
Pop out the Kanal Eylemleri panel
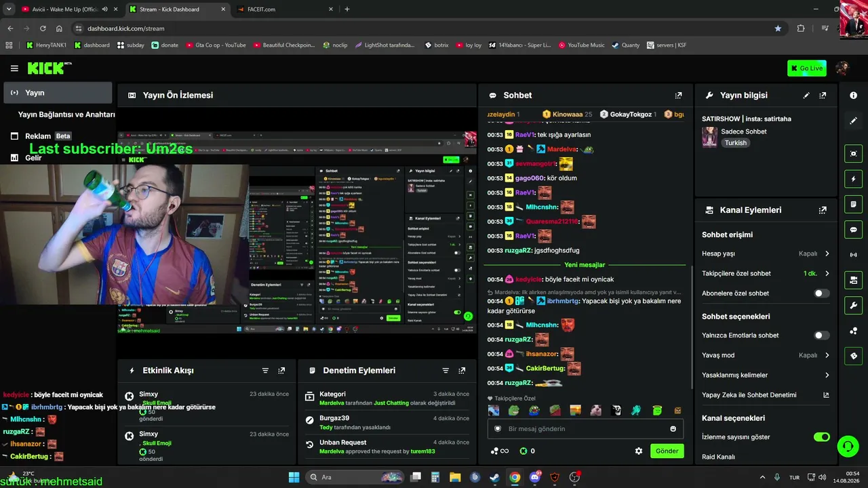coord(823,210)
